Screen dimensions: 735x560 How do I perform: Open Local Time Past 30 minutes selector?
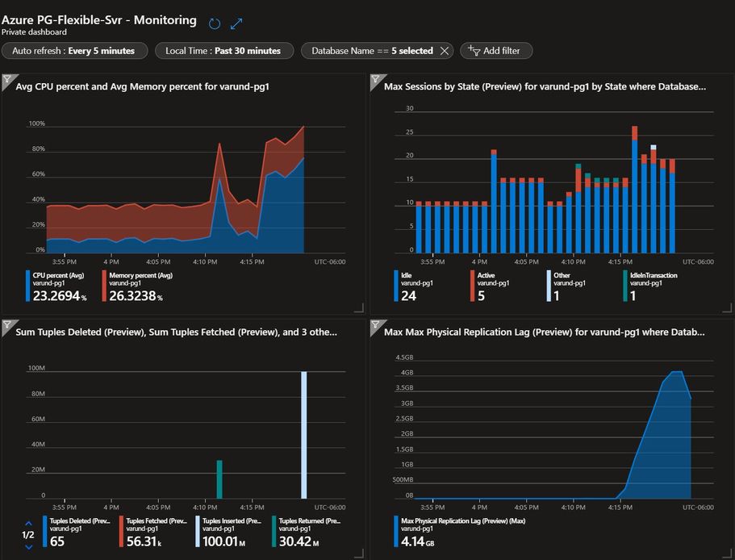(x=223, y=51)
